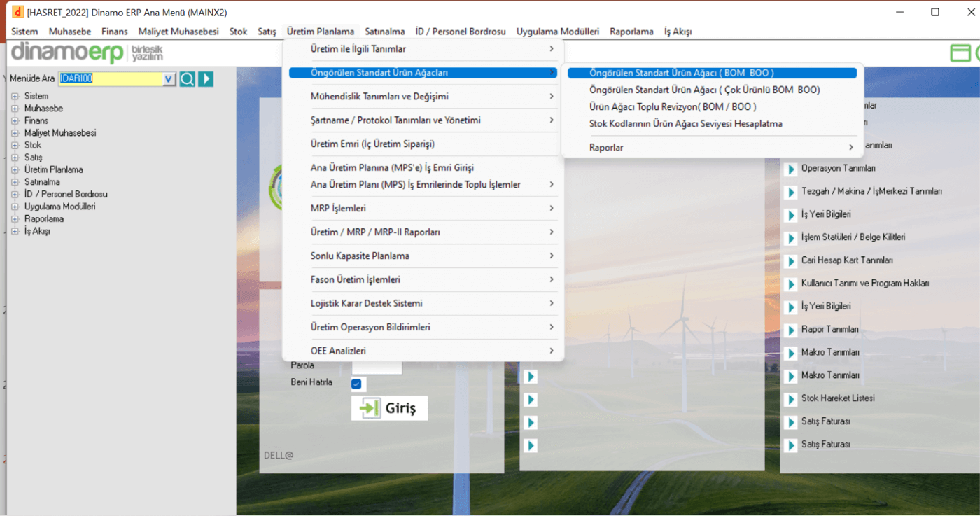Open the window layout icon at top right

(x=960, y=53)
